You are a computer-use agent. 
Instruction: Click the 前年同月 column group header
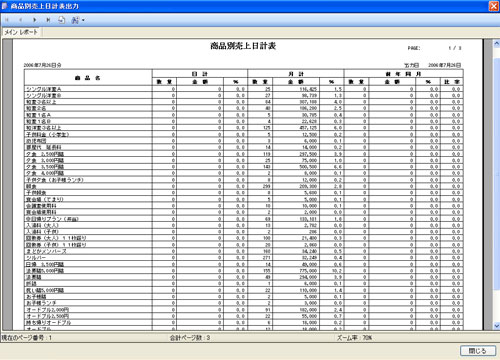point(403,74)
